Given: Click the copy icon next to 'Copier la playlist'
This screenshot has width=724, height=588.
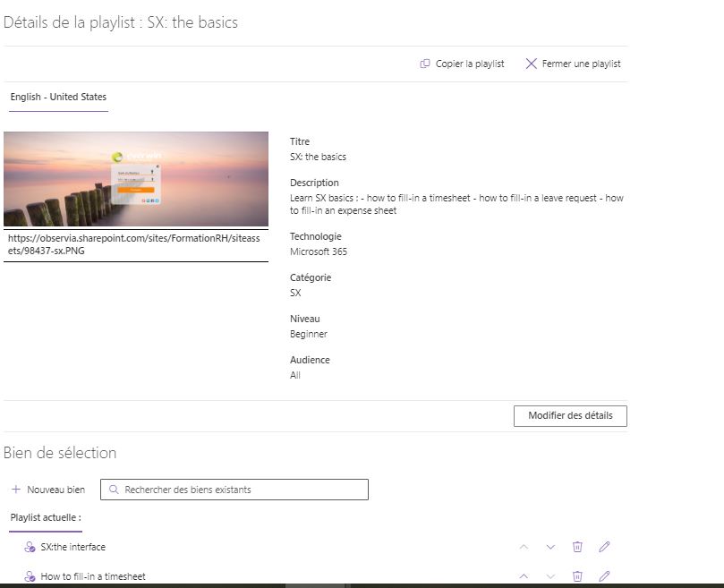Looking at the screenshot, I should (x=427, y=64).
